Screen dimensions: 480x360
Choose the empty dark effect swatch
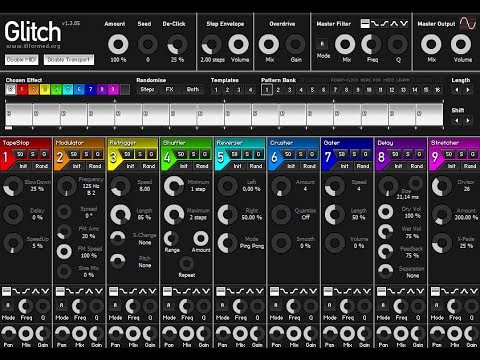coord(125,89)
